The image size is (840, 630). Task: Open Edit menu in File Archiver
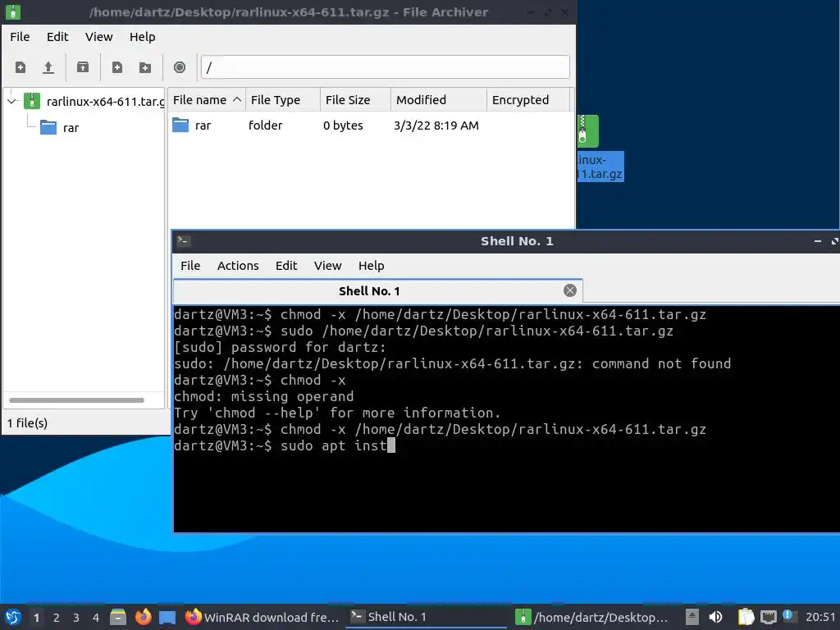click(57, 37)
